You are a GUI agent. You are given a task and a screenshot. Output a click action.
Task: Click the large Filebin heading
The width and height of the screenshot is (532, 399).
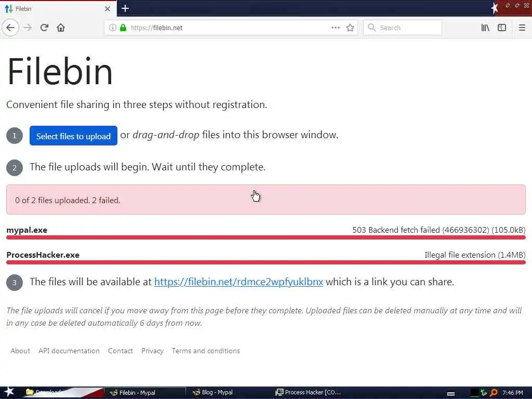(60, 71)
